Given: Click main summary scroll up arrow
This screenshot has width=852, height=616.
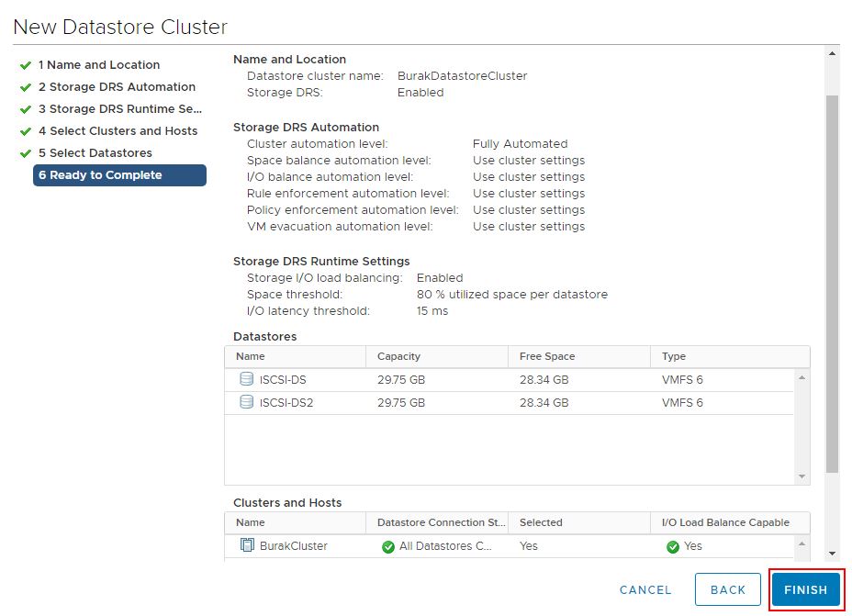Looking at the screenshot, I should pyautogui.click(x=832, y=53).
